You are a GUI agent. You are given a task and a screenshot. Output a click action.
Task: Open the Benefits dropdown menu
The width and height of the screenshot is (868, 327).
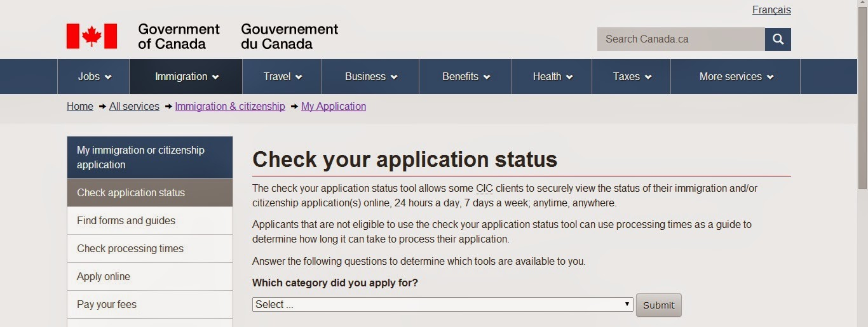coord(466,77)
